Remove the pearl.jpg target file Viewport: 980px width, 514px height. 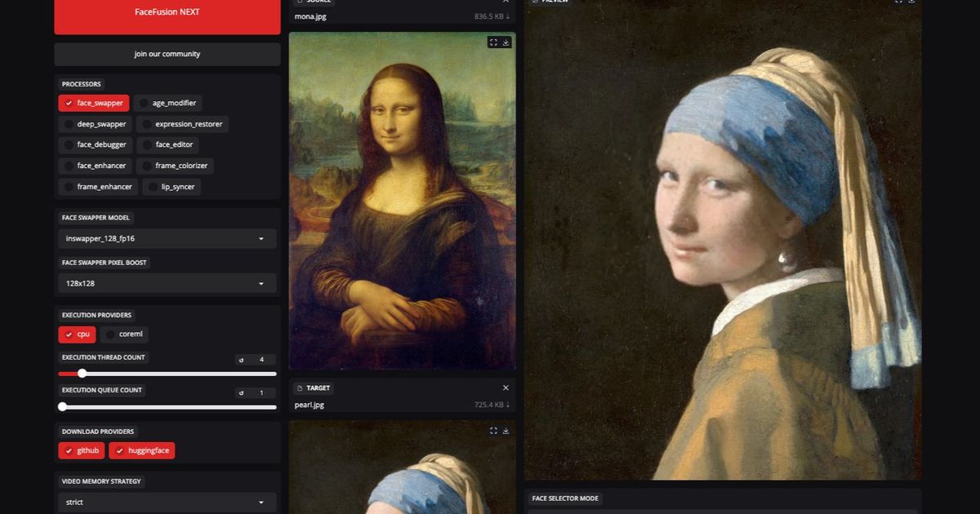tap(506, 388)
